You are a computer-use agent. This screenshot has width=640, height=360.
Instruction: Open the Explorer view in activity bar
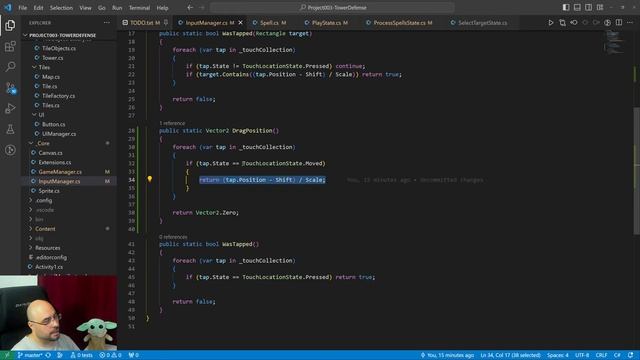click(10, 25)
